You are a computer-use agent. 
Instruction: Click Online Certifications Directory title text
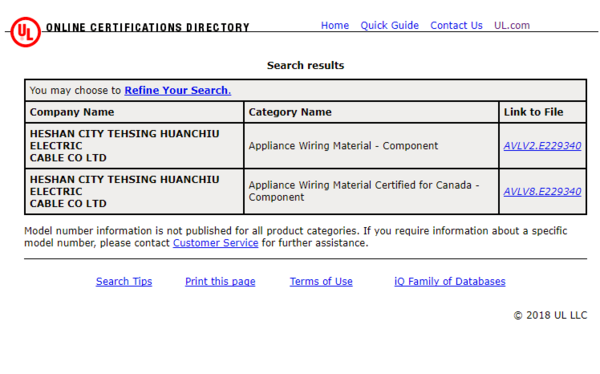tap(148, 28)
